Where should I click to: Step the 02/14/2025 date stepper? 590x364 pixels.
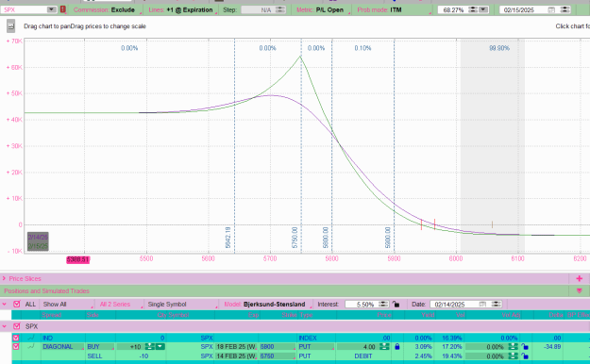tap(497, 304)
